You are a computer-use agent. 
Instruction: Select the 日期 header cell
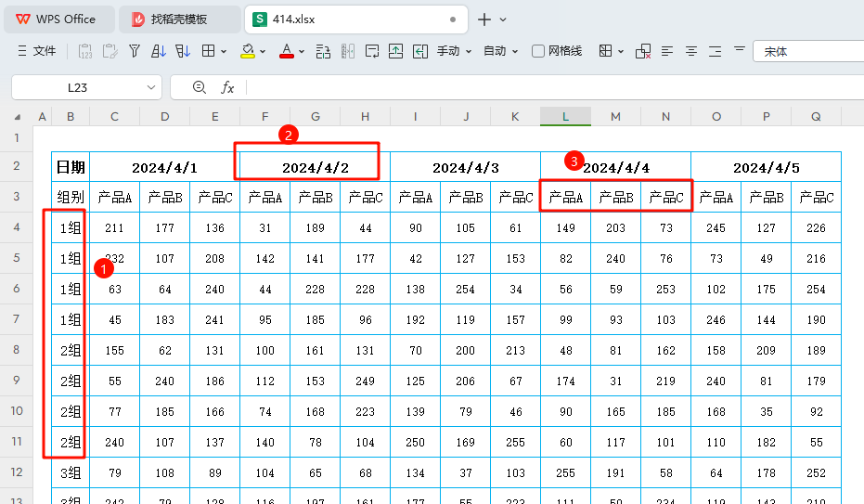tap(71, 167)
